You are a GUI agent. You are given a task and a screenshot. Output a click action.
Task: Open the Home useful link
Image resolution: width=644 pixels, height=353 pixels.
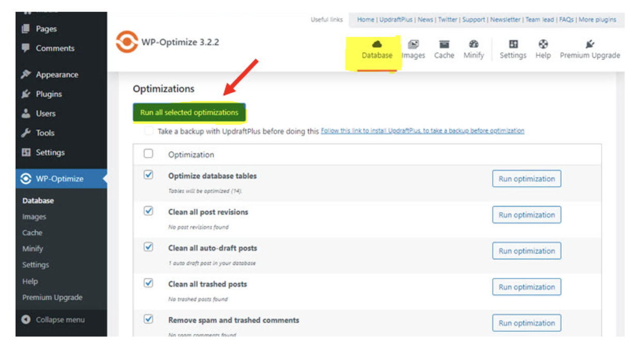coord(365,20)
